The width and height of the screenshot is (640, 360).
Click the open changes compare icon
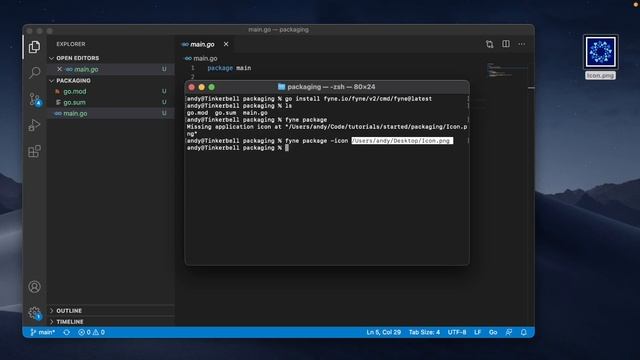[489, 44]
